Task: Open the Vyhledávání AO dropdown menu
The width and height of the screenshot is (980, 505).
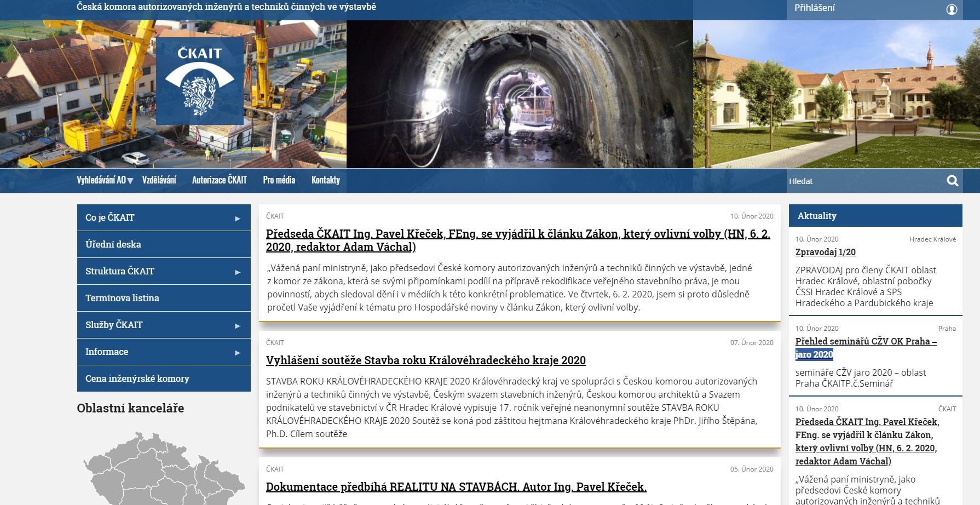Action: [105, 180]
